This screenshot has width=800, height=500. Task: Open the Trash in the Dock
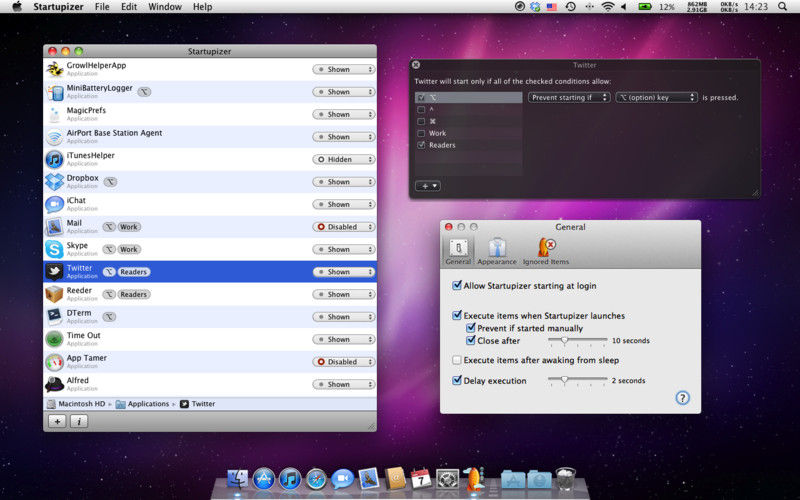pyautogui.click(x=565, y=479)
